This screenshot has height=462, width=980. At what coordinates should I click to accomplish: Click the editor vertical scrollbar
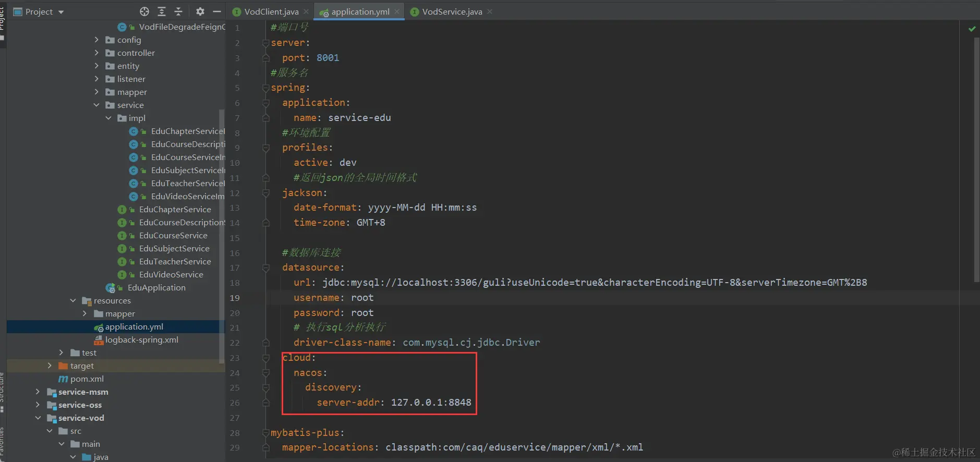point(976,159)
